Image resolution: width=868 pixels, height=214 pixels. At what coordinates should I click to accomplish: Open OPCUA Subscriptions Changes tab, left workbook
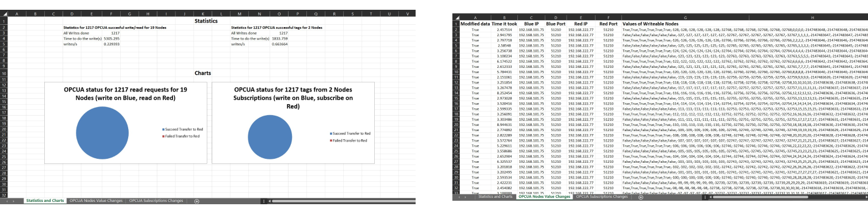[157, 201]
